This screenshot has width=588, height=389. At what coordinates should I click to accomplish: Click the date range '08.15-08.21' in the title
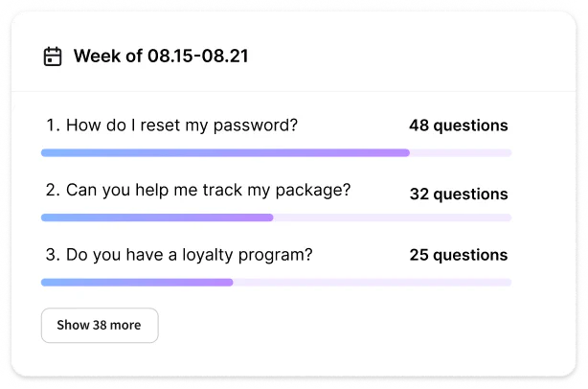(x=197, y=57)
